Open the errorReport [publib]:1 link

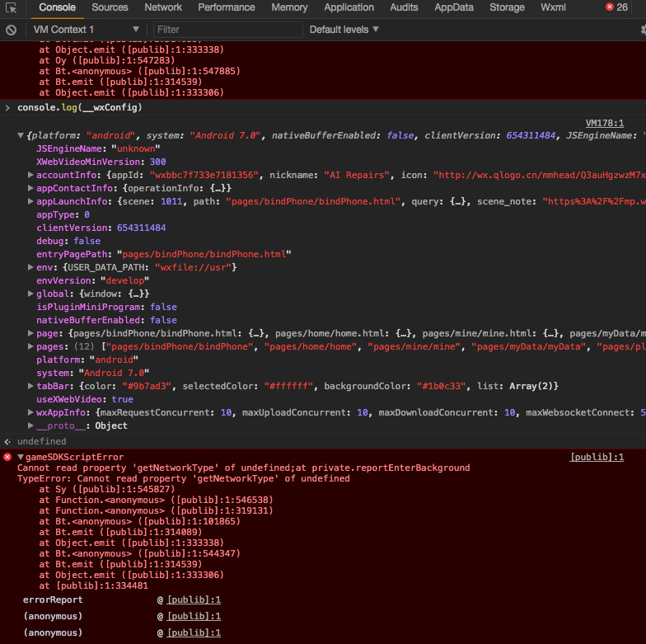tap(194, 599)
